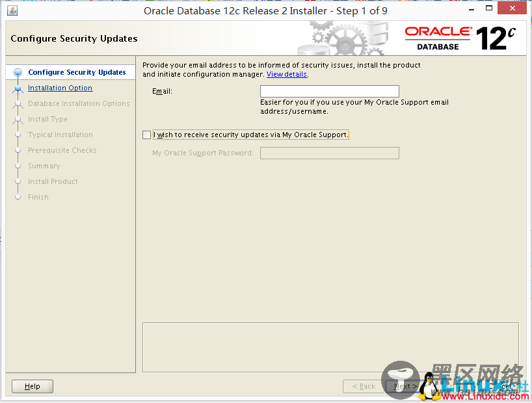
Task: Click the Email label
Action: tap(162, 91)
